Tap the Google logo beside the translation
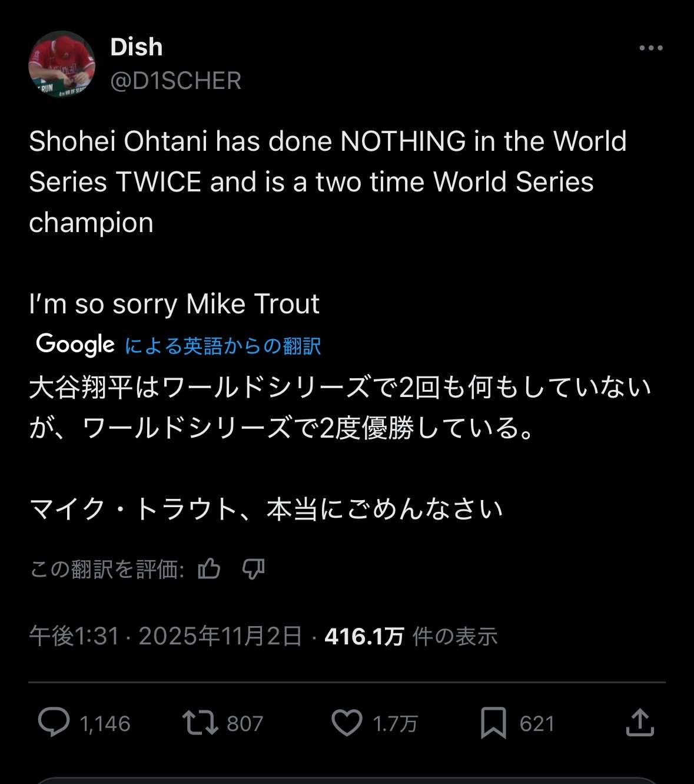 [75, 345]
